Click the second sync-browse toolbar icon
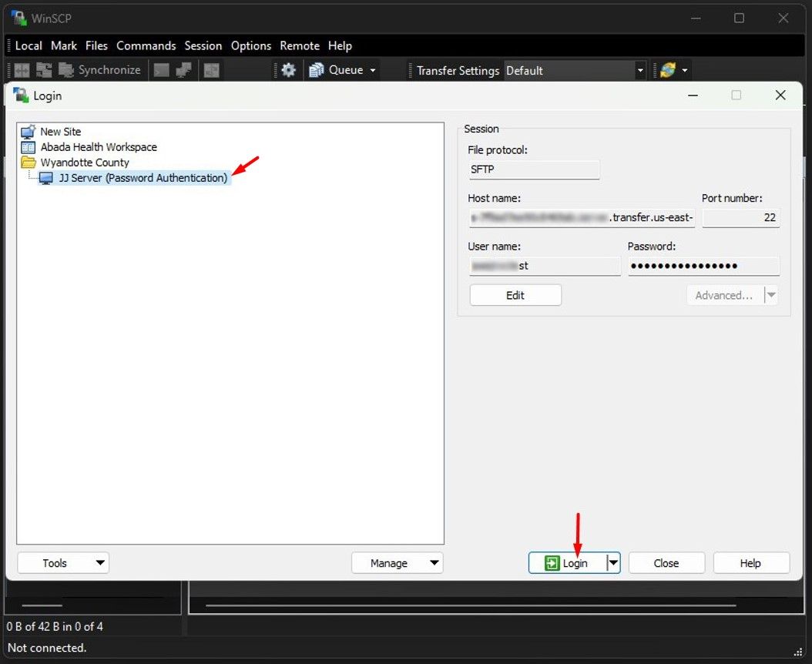The height and width of the screenshot is (664, 812). [x=44, y=70]
